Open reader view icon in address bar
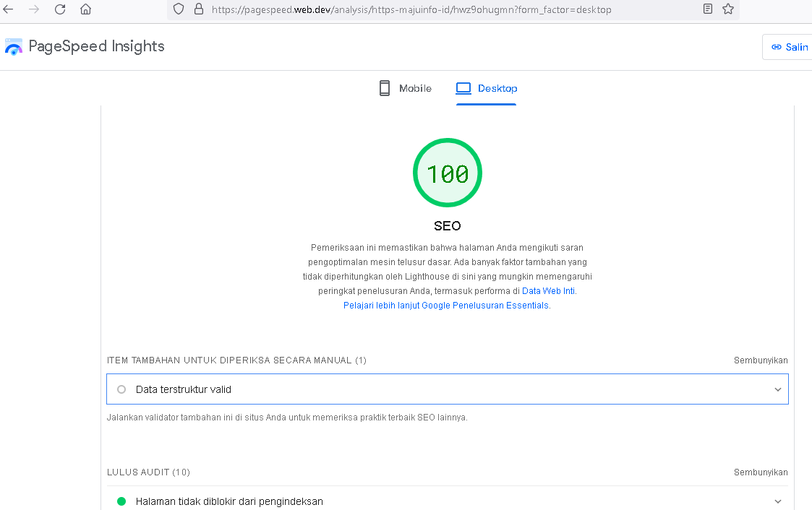This screenshot has width=812, height=510. tap(707, 9)
